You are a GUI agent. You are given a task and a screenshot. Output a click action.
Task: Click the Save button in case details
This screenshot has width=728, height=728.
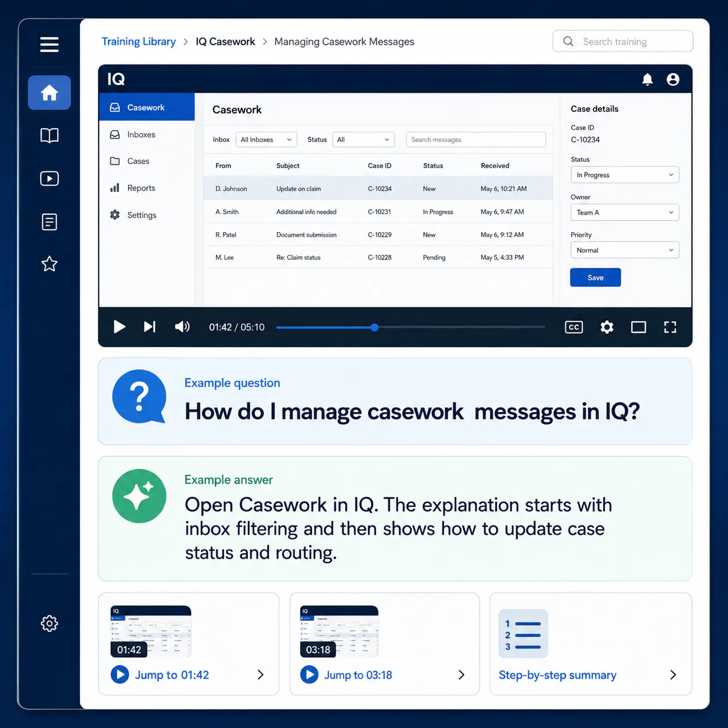(596, 277)
